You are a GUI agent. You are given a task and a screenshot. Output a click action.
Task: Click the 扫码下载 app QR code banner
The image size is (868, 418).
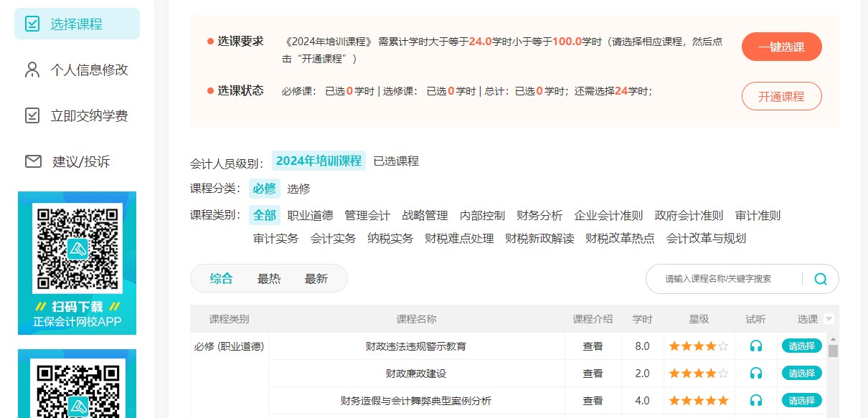(77, 263)
